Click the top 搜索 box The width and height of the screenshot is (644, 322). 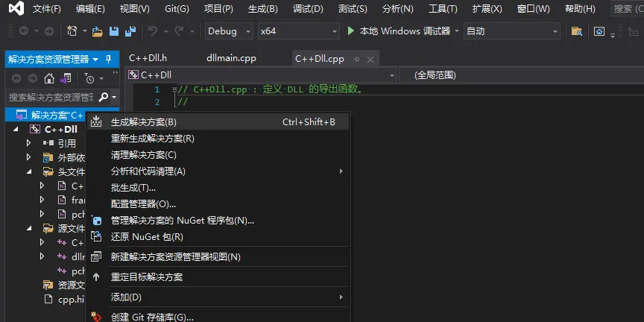pyautogui.click(x=628, y=9)
